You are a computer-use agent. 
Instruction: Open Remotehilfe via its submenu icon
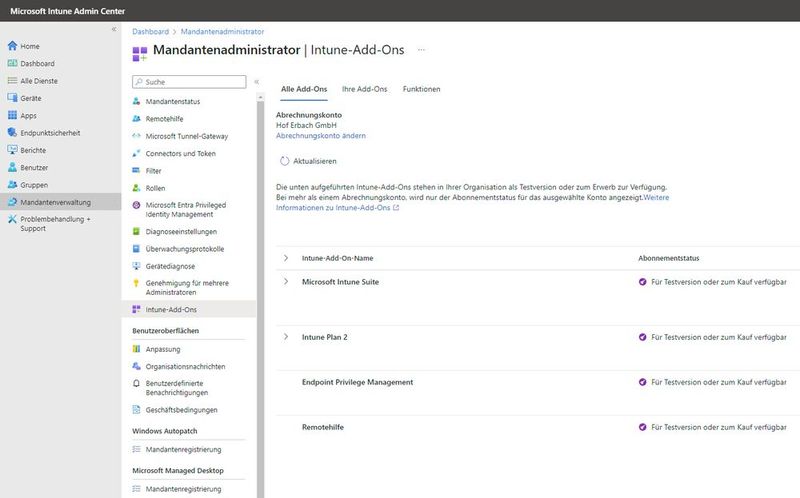coord(136,119)
